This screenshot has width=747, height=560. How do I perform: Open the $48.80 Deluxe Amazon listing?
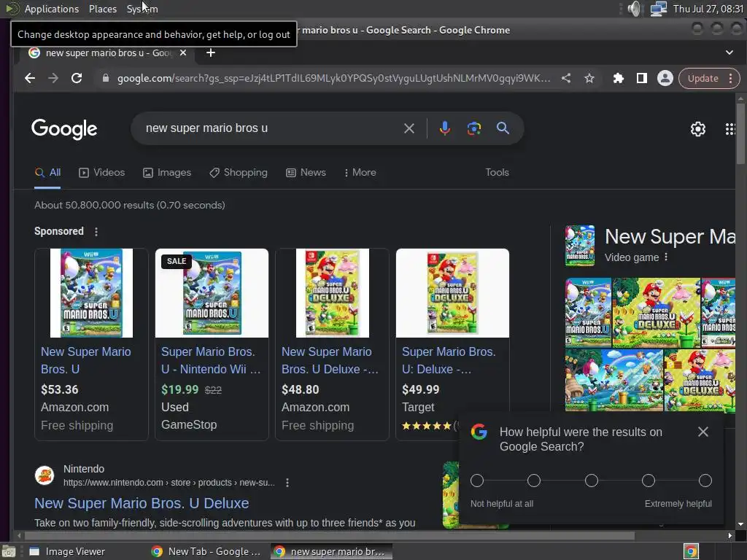tap(330, 360)
